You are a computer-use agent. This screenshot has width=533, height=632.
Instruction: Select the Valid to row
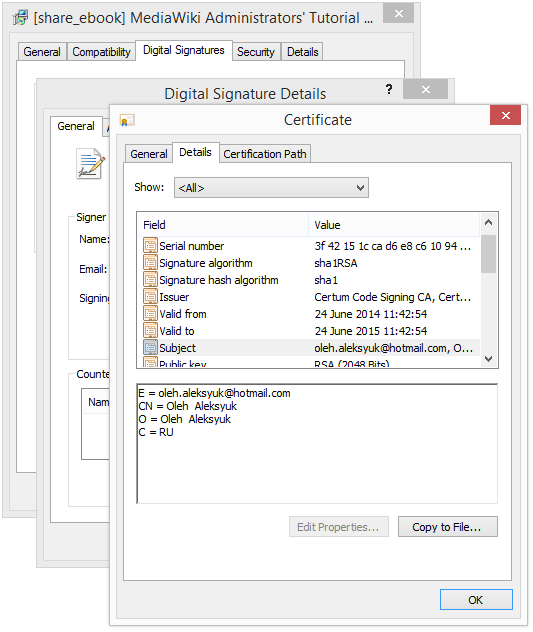[308, 331]
